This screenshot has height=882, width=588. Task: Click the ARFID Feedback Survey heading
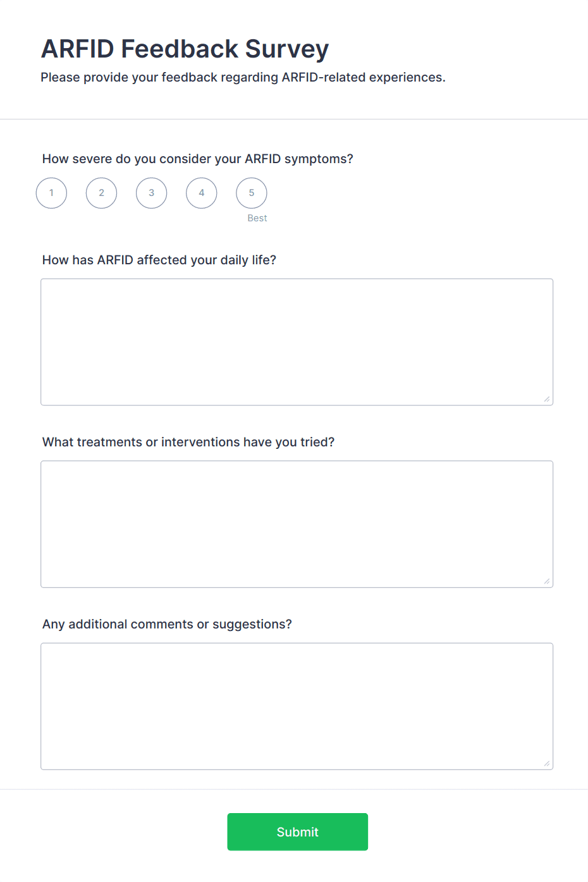[185, 48]
